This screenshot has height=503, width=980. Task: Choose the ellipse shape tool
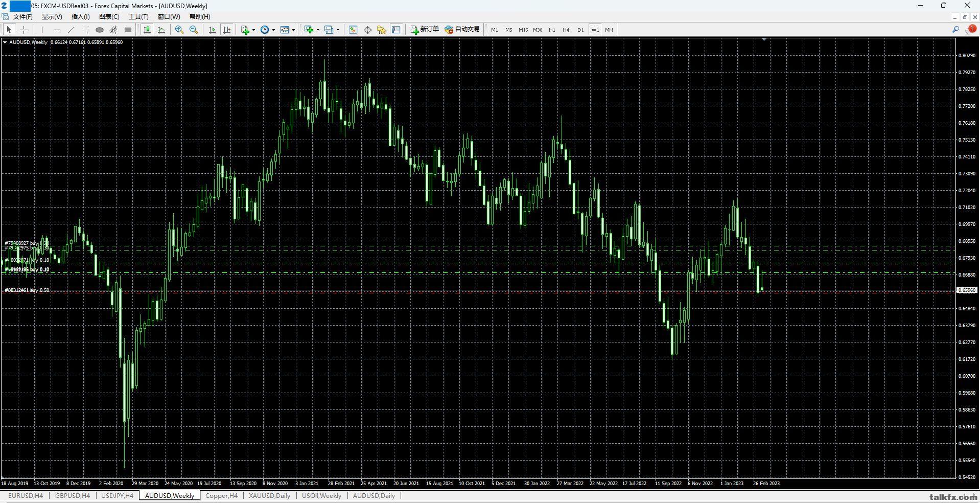100,30
